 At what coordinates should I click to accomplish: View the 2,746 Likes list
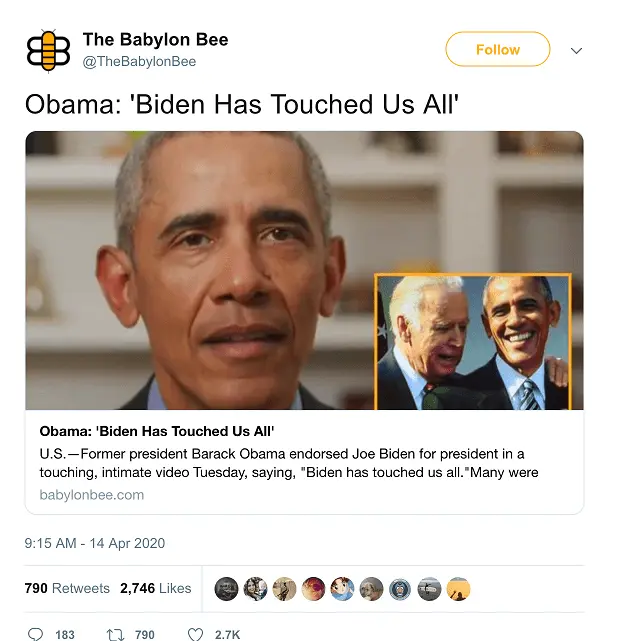tap(155, 588)
